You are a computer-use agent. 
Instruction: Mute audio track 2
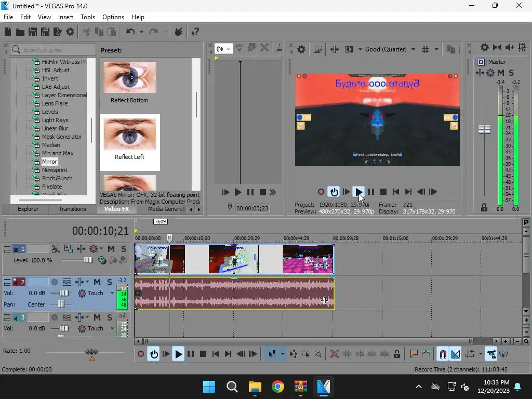(x=97, y=282)
